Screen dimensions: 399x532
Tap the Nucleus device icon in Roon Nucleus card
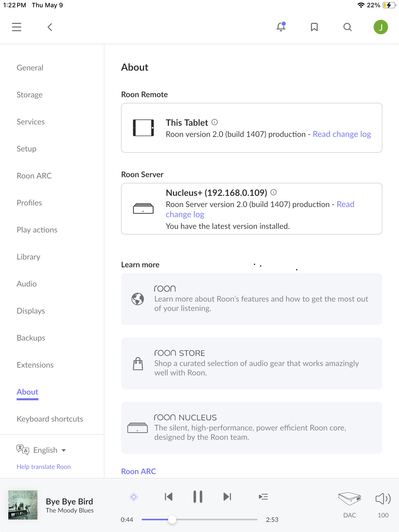137,428
